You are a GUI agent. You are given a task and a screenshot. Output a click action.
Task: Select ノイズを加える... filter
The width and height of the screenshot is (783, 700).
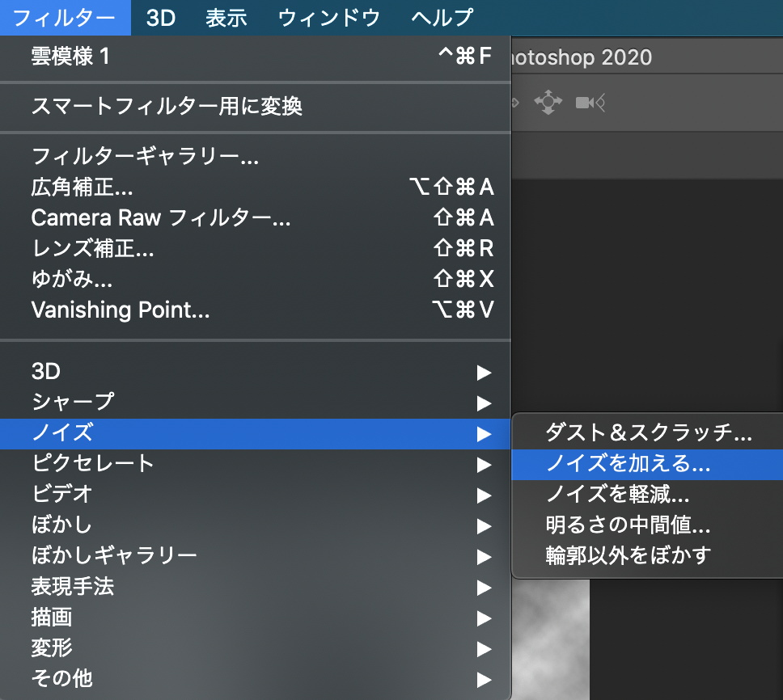[x=648, y=465]
